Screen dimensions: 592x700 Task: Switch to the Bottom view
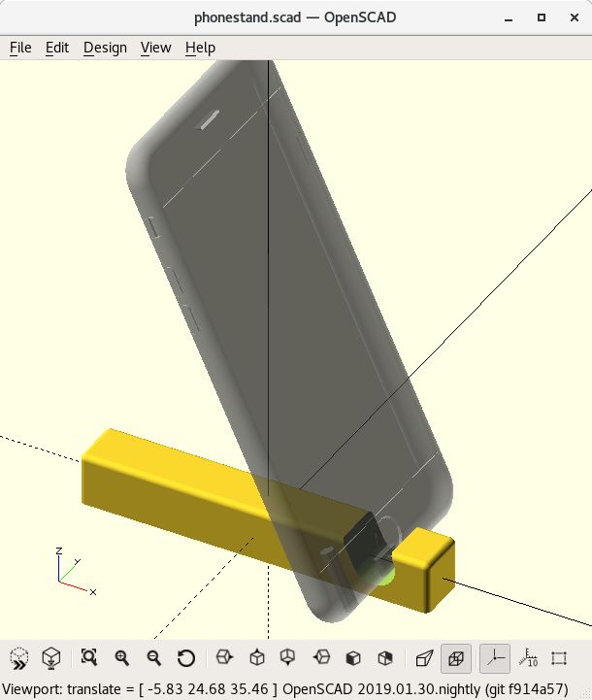(288, 658)
